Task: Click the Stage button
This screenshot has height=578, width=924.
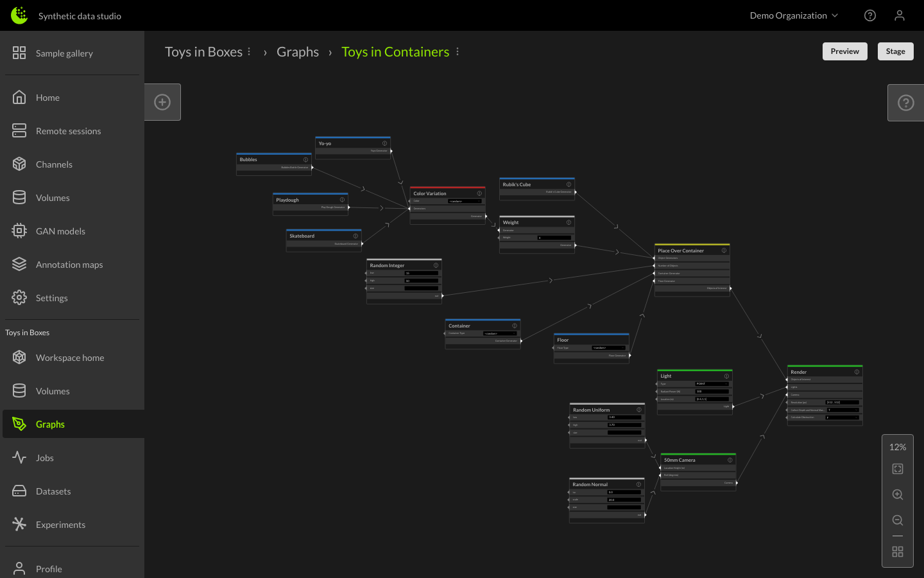Action: (x=895, y=51)
